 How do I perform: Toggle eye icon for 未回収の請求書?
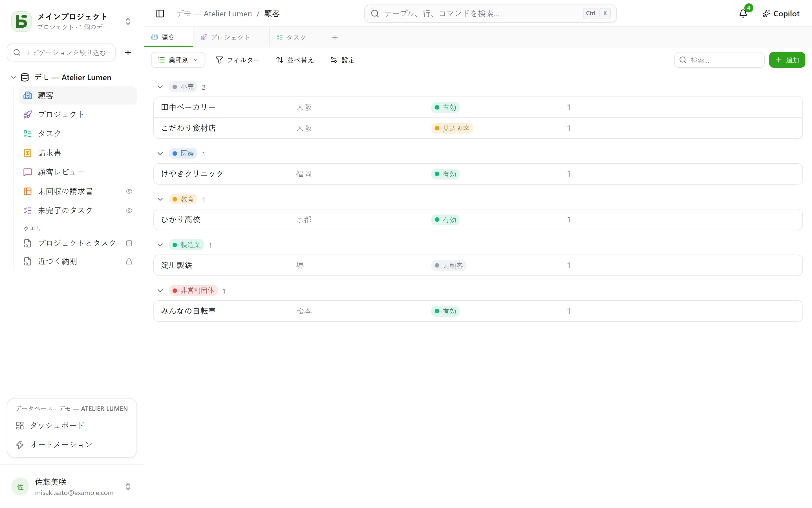pyautogui.click(x=129, y=191)
